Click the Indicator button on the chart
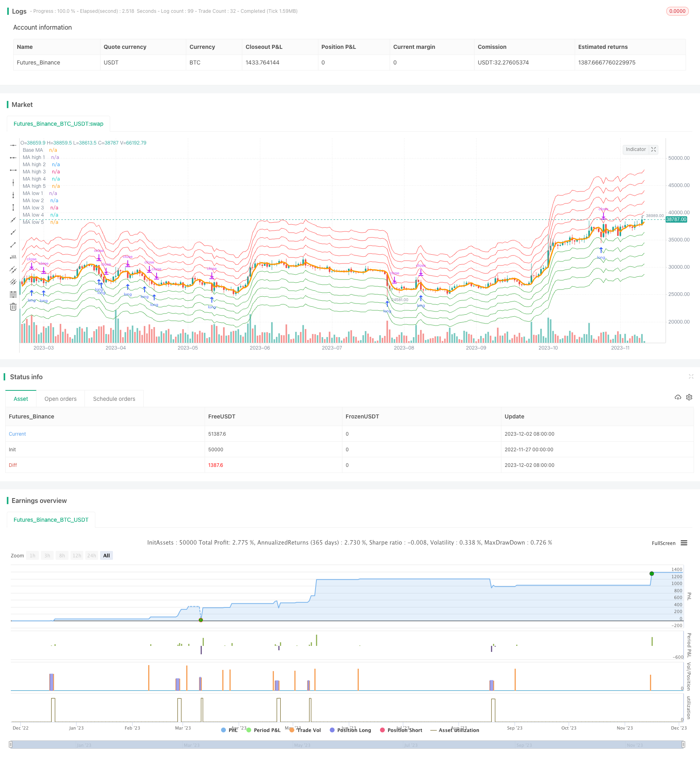Image resolution: width=700 pixels, height=760 pixels. (x=636, y=149)
